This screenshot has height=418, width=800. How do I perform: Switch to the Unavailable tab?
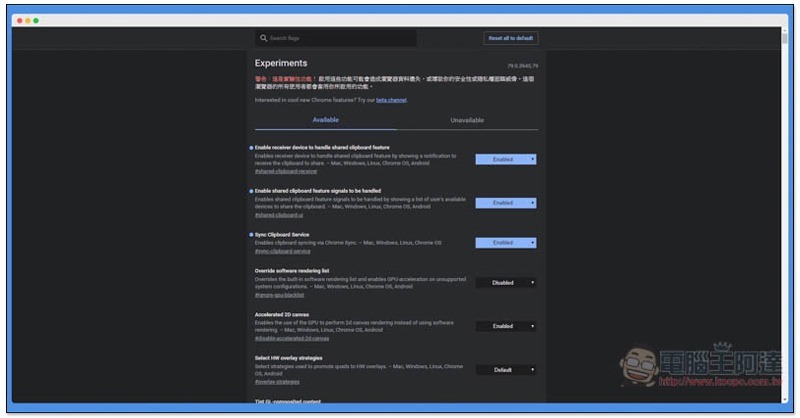467,120
